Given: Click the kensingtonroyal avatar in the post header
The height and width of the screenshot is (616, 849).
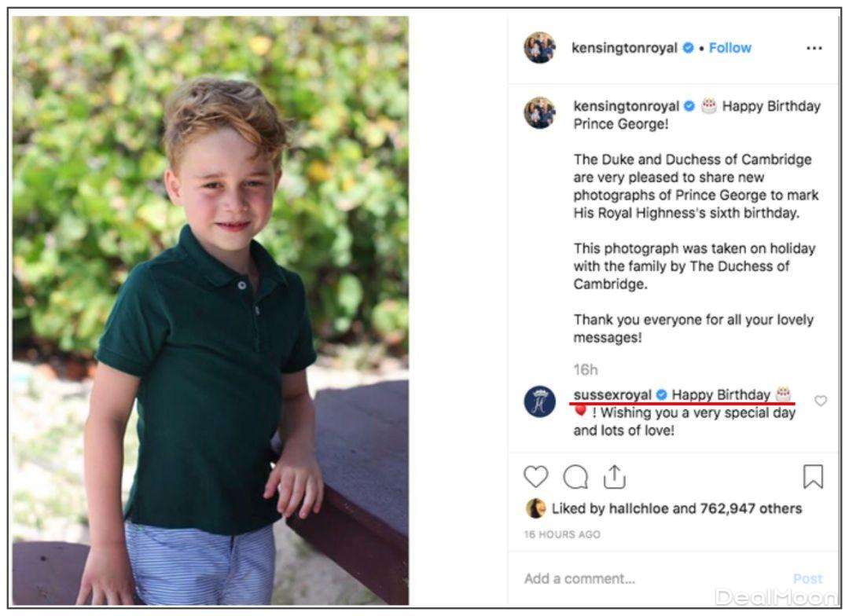Looking at the screenshot, I should pyautogui.click(x=540, y=48).
